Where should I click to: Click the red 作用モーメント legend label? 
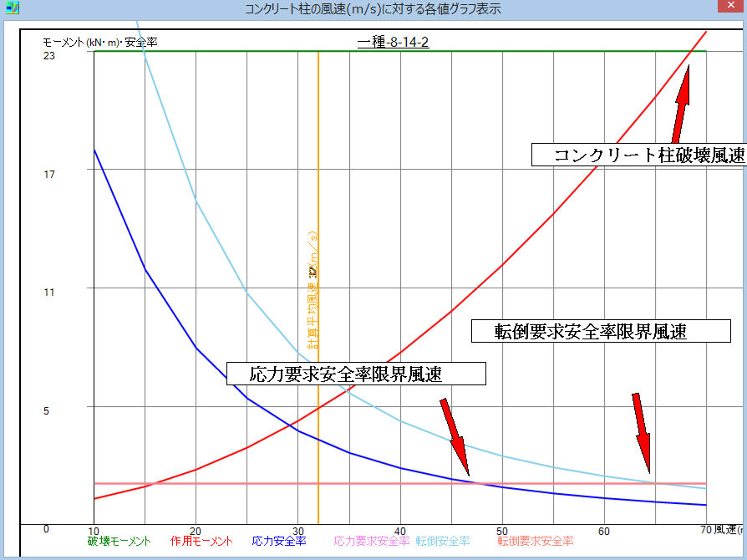tap(201, 542)
